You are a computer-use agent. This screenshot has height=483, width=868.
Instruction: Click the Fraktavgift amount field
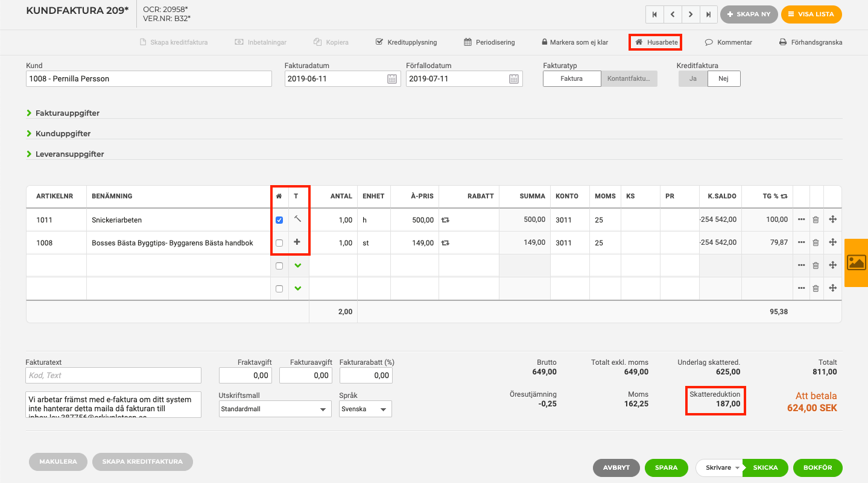click(246, 375)
